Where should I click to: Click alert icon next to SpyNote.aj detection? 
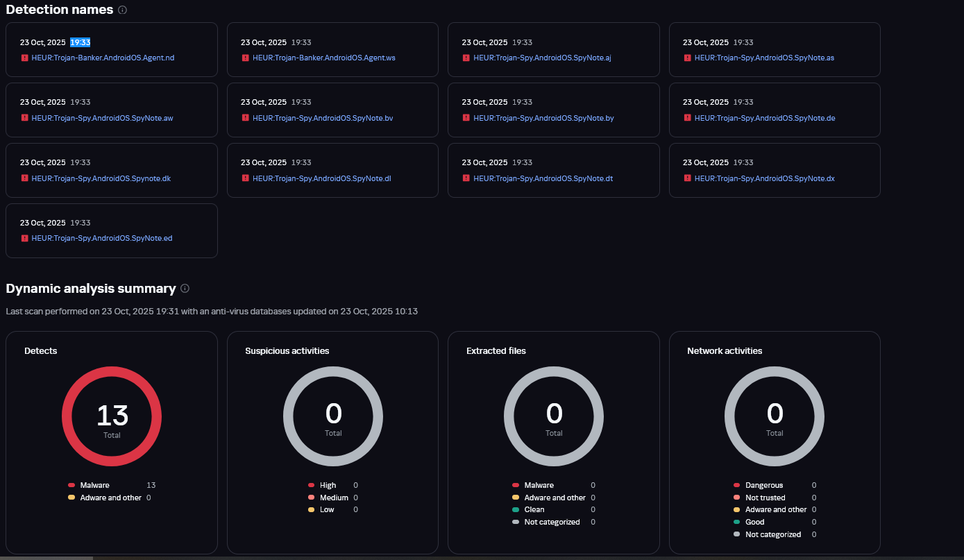(x=466, y=58)
